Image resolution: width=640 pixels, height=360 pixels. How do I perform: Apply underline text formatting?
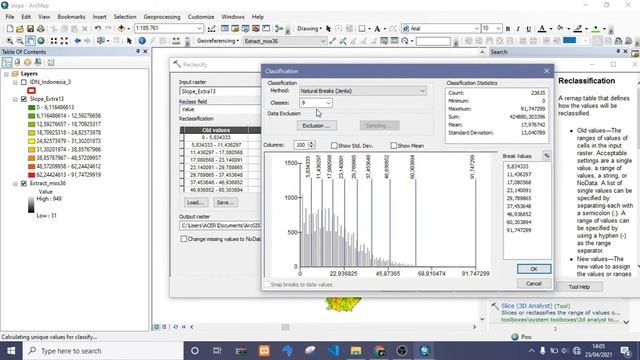[529, 29]
